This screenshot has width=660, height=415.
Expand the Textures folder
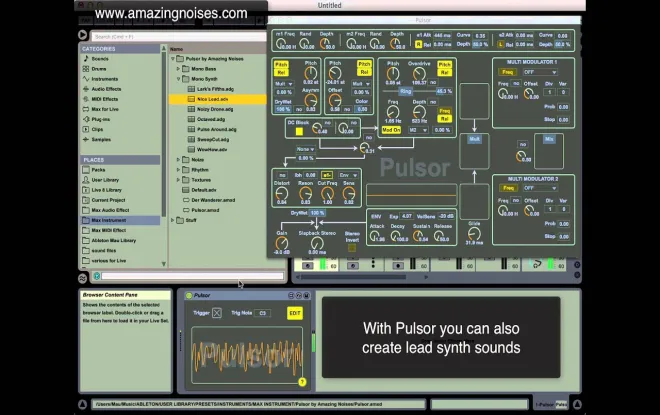(x=178, y=180)
